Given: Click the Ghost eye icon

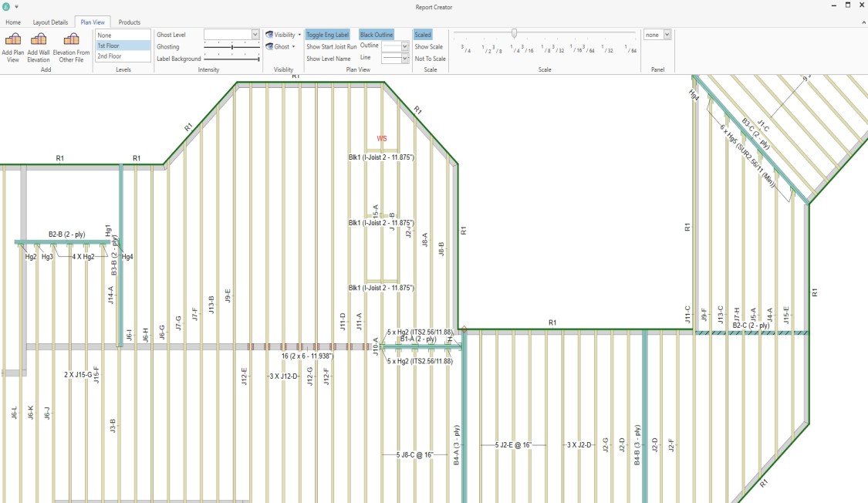Looking at the screenshot, I should pyautogui.click(x=269, y=47).
